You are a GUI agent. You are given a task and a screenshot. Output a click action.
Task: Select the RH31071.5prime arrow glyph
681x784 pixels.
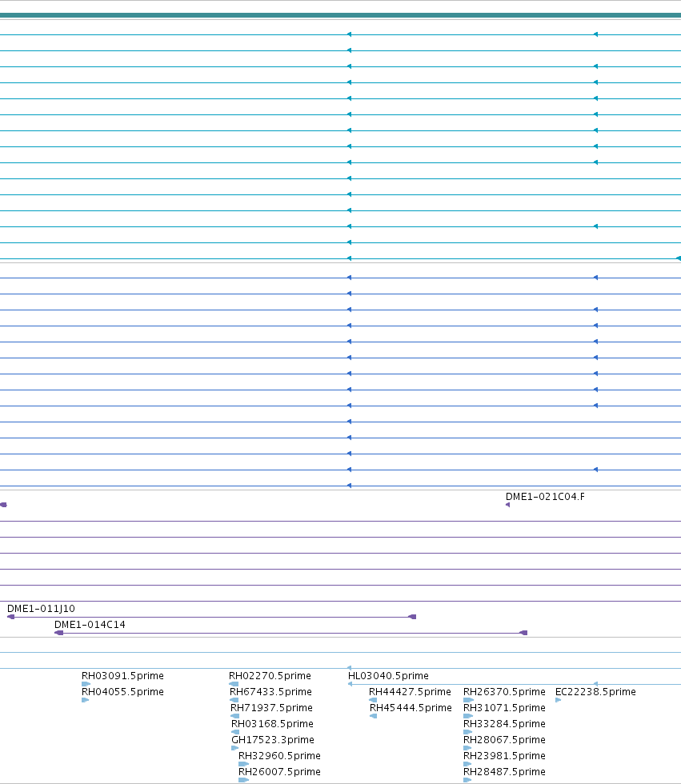point(468,716)
